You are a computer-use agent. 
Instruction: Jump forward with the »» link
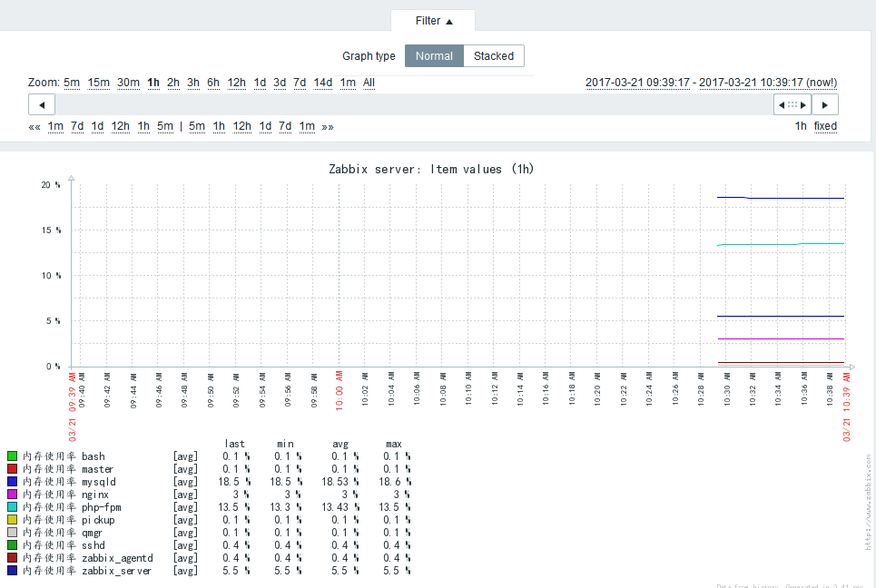pos(328,127)
